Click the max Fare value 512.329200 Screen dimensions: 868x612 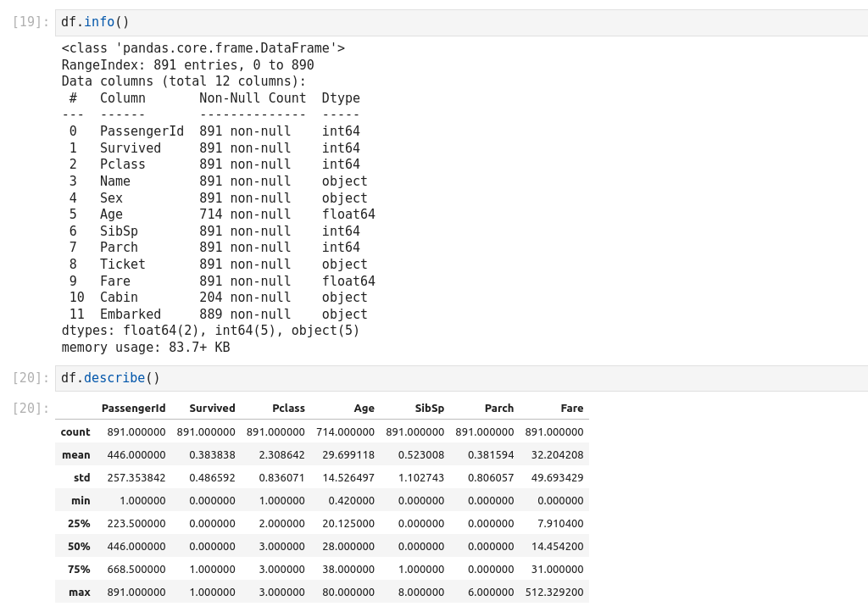554,592
